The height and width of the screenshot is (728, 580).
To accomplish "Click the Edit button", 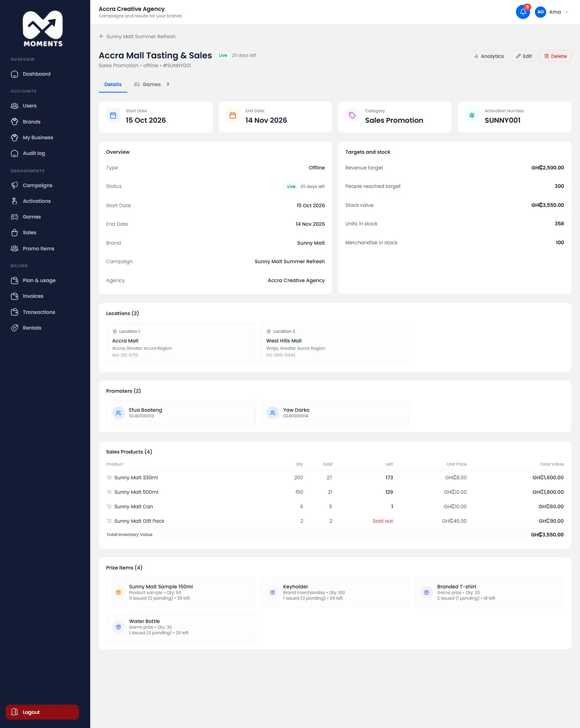I will coord(524,56).
